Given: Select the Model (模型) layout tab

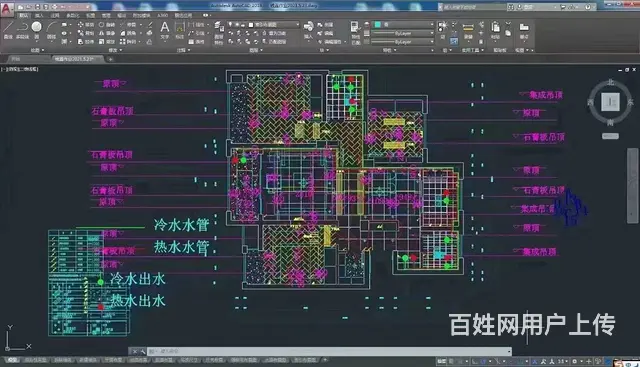Looking at the screenshot, I should tap(12, 360).
